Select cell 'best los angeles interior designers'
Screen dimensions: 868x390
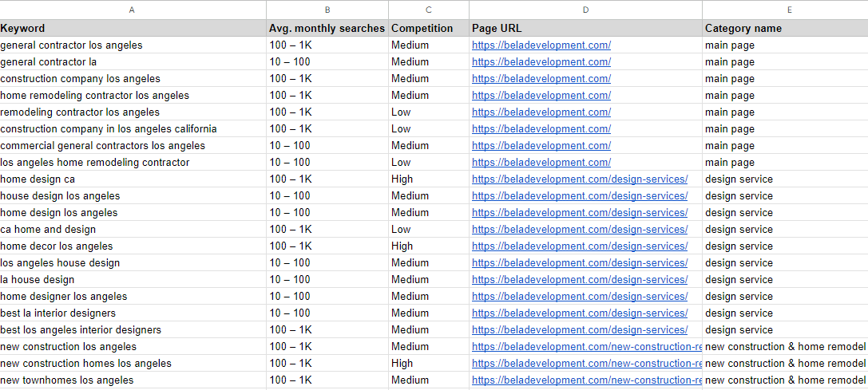(133, 329)
